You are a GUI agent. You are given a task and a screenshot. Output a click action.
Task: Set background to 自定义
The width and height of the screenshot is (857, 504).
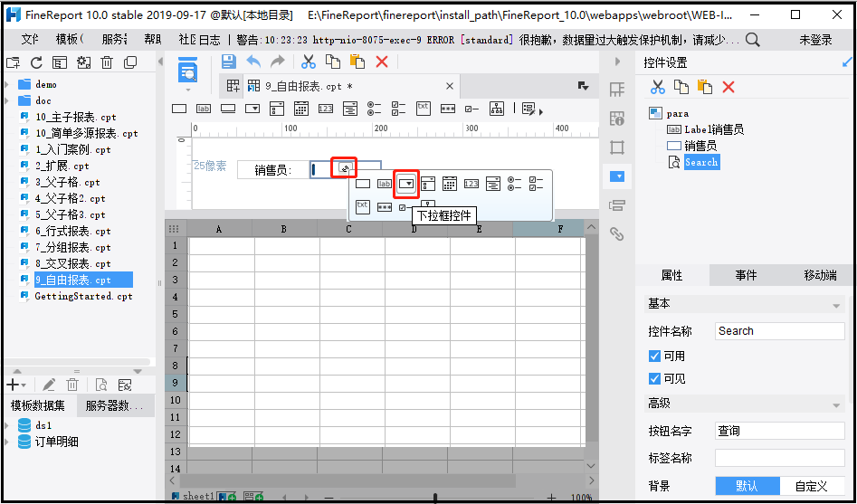[812, 486]
